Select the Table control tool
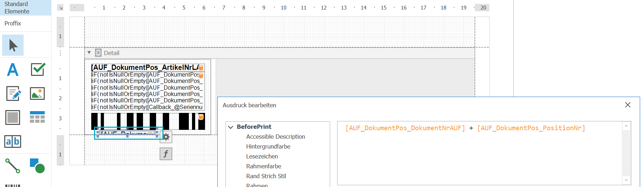Screen dimensions: 644x187 tap(37, 117)
